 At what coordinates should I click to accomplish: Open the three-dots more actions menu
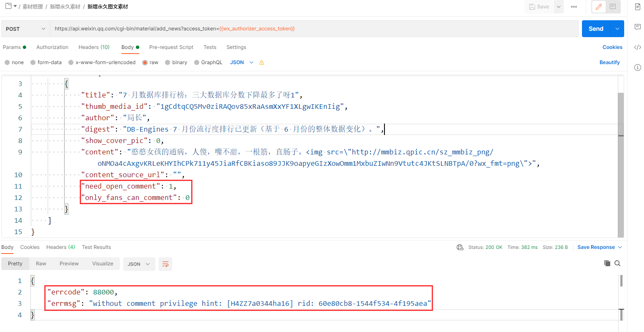(x=574, y=7)
